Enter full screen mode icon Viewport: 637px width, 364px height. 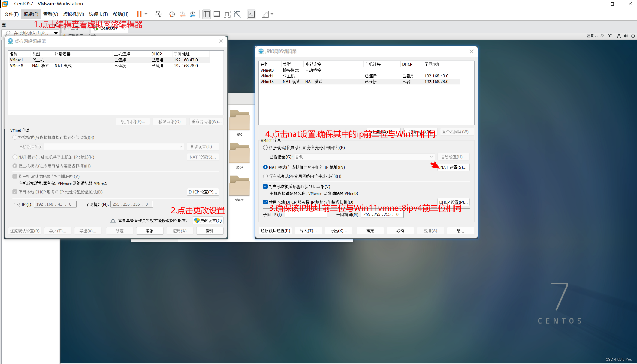tap(227, 14)
